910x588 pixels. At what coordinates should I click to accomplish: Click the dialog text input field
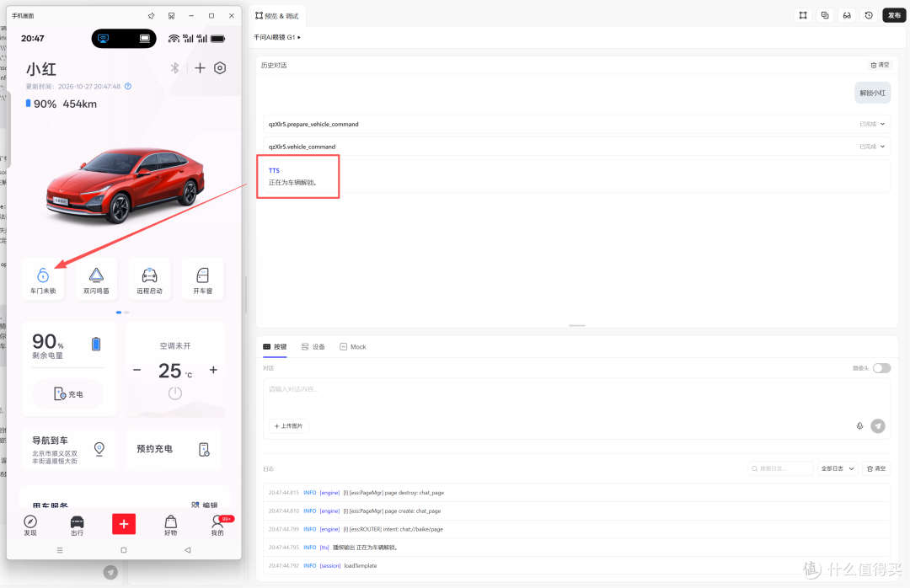click(x=576, y=398)
